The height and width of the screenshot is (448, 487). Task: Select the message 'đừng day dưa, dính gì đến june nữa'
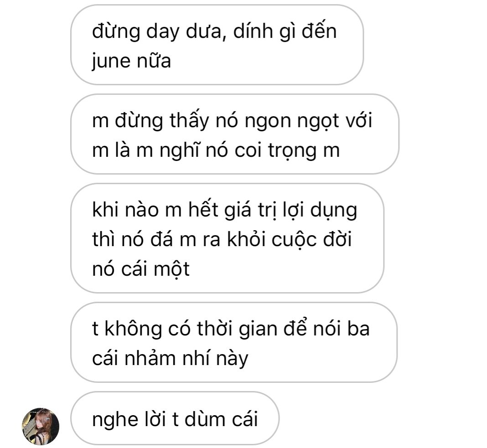217,45
